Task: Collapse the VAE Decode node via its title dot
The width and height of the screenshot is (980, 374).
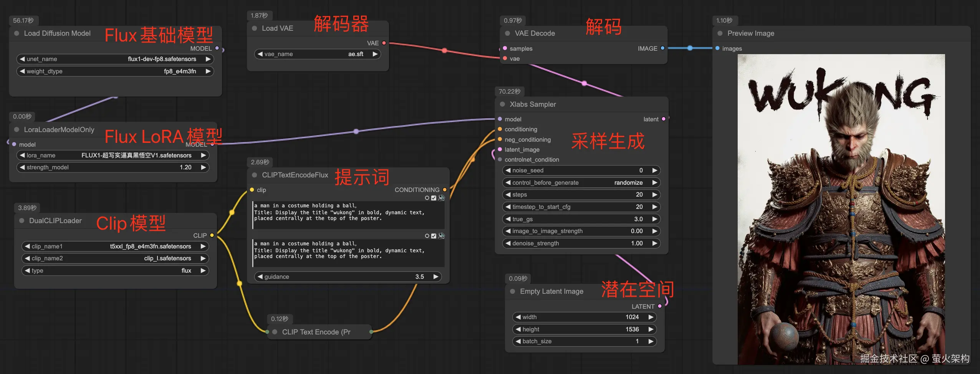Action: [x=507, y=33]
